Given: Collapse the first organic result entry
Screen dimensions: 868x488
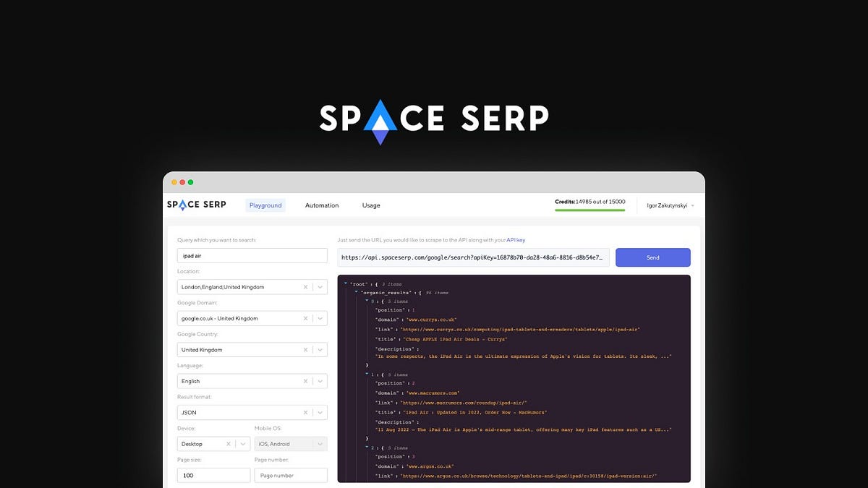Looking at the screenshot, I should click(366, 301).
